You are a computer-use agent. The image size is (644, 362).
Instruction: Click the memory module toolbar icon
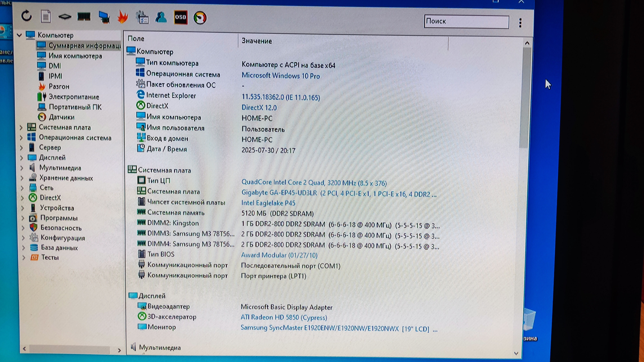[x=84, y=17]
